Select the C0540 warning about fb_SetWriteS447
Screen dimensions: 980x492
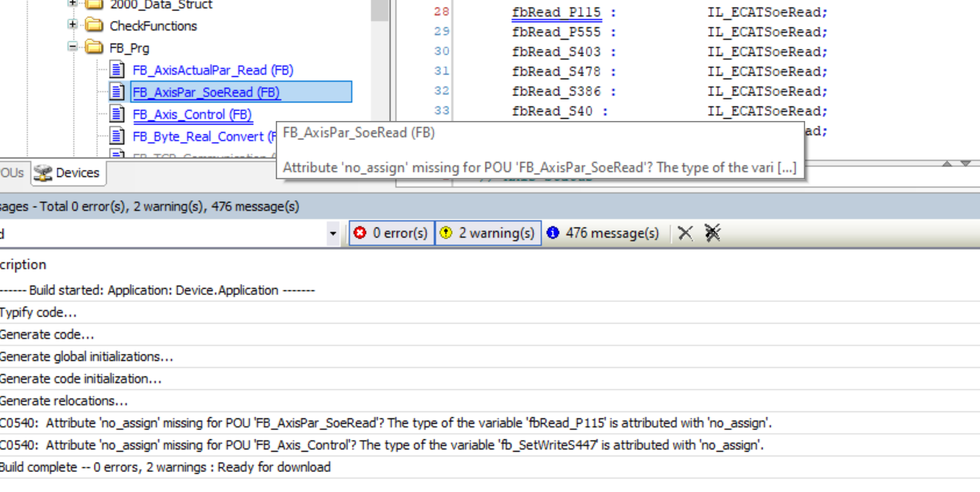click(x=381, y=445)
